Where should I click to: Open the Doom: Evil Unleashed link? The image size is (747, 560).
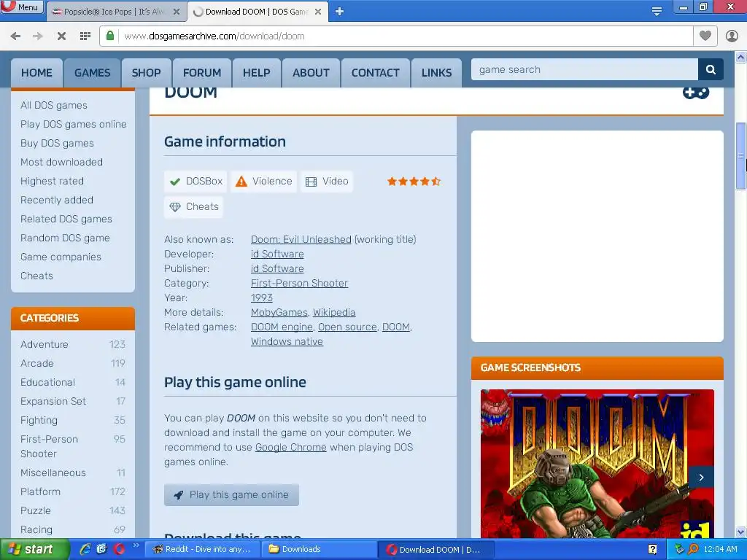pyautogui.click(x=301, y=239)
